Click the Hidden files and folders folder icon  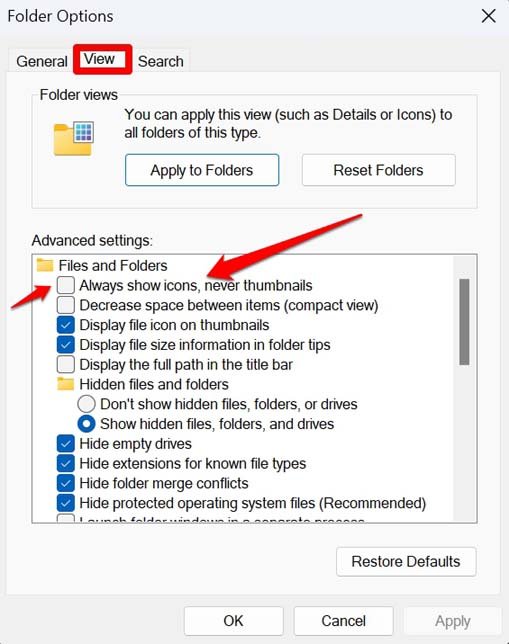pos(65,384)
